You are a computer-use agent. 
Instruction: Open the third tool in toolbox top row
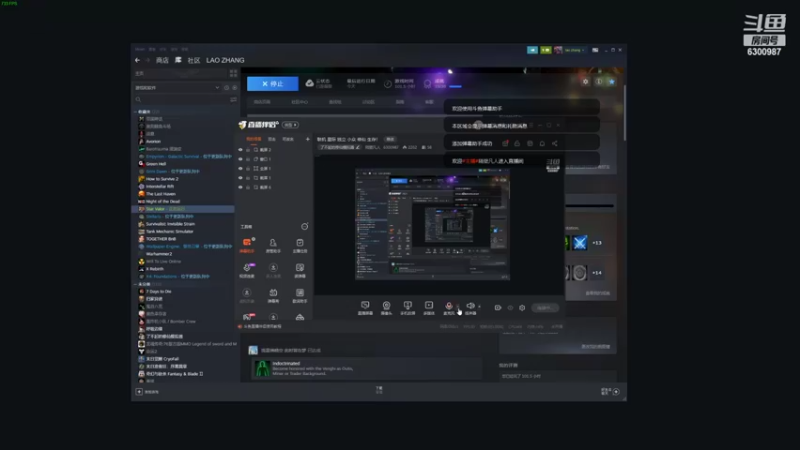point(300,245)
